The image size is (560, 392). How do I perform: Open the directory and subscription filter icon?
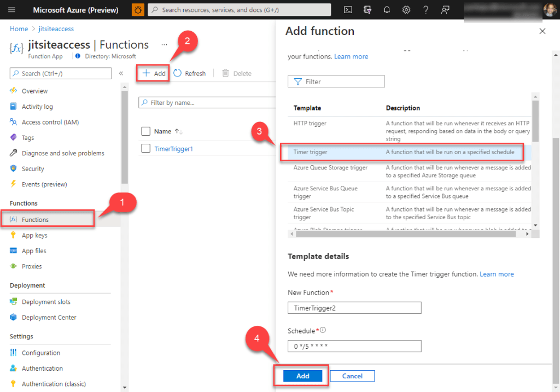pyautogui.click(x=367, y=10)
